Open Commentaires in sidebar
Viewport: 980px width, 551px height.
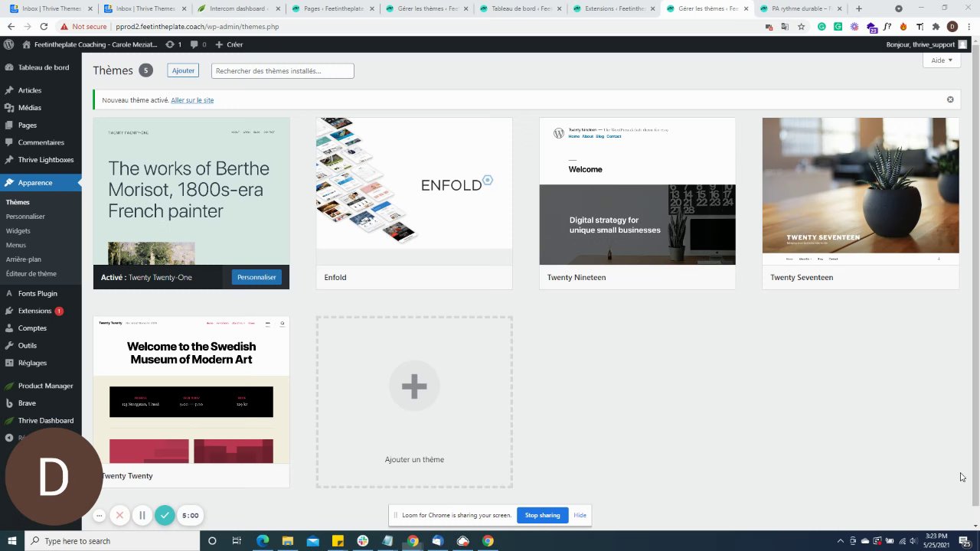tap(41, 142)
